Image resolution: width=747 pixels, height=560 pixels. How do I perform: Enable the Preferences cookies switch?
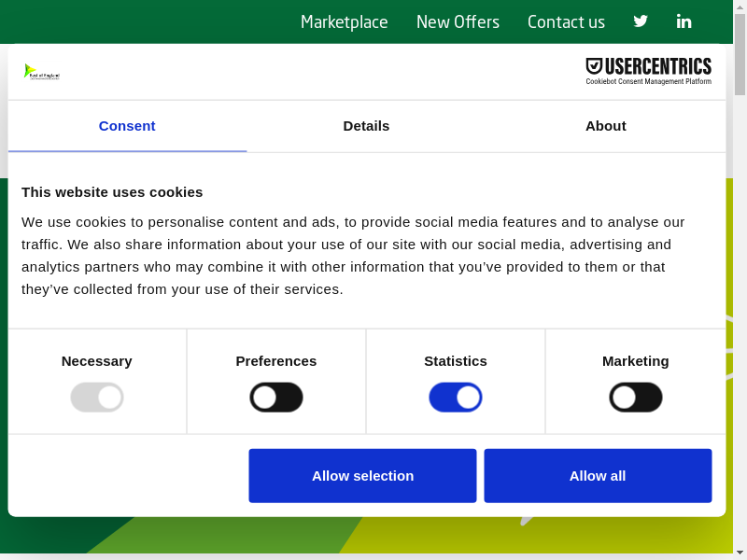point(276,398)
